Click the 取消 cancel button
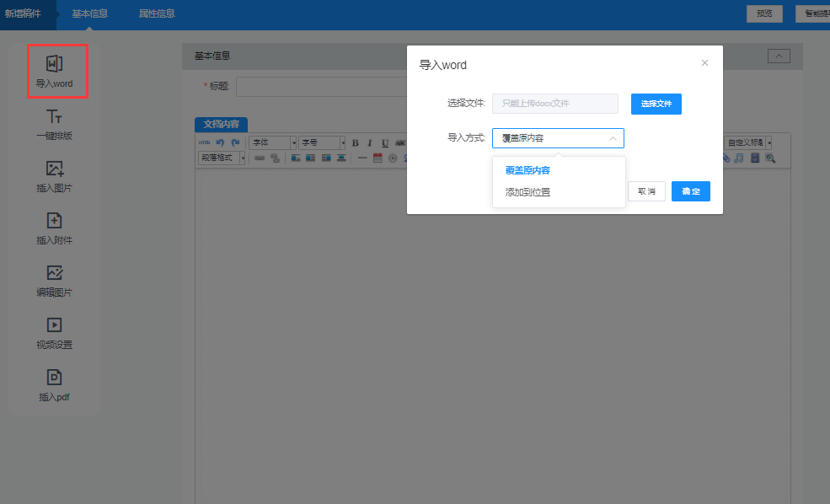This screenshot has width=830, height=504. coord(646,191)
